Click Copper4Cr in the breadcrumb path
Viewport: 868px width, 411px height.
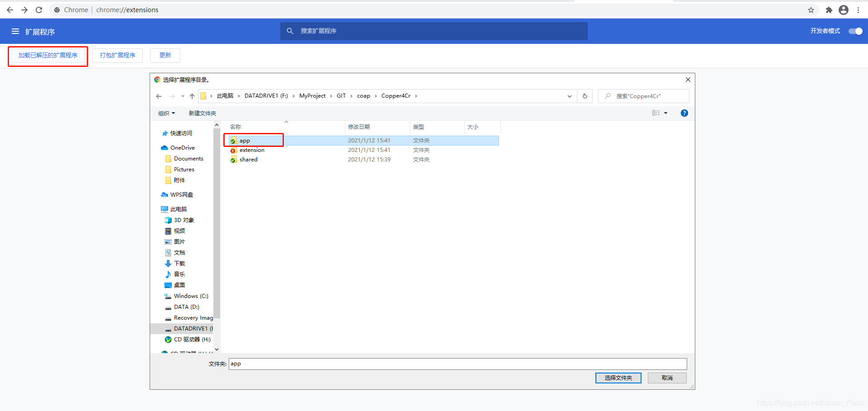coord(396,96)
